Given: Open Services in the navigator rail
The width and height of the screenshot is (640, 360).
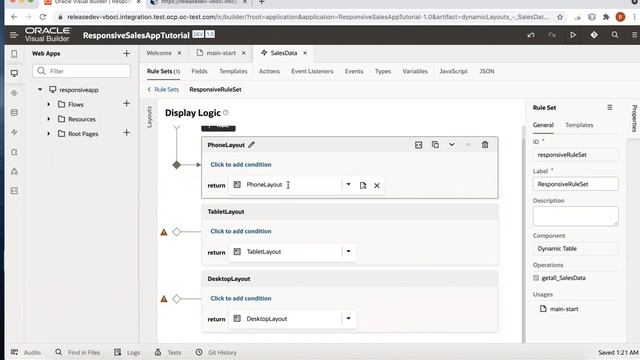Looking at the screenshot, I should tap(14, 93).
